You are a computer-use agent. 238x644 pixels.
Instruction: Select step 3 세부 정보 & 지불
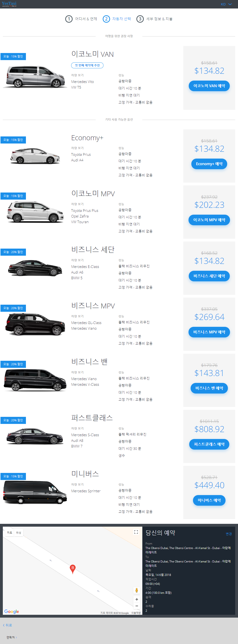[154, 19]
